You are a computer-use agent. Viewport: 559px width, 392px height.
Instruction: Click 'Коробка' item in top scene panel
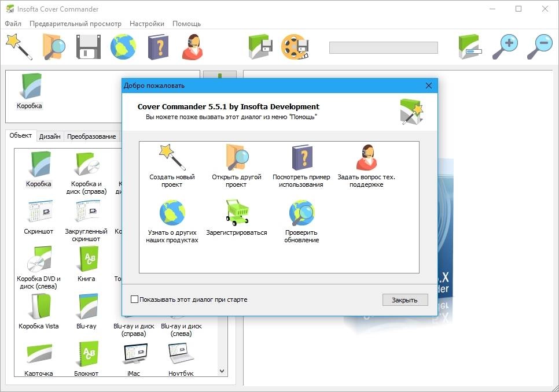pos(30,91)
